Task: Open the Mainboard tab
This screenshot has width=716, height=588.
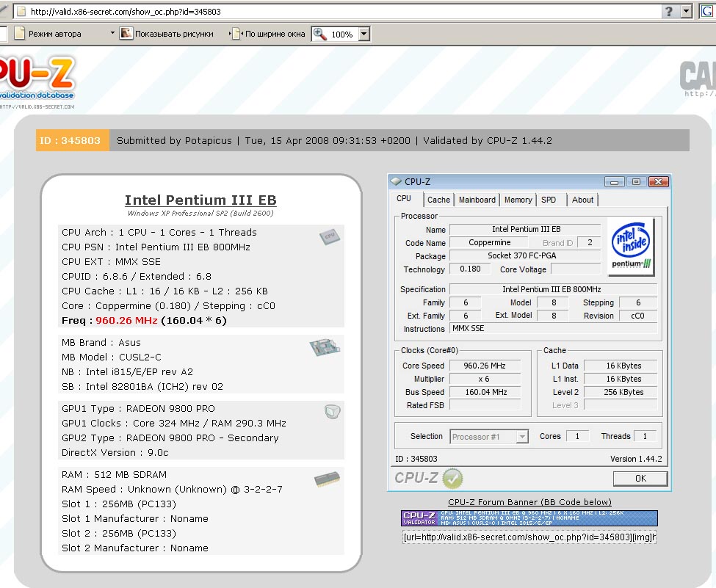Action: tap(477, 200)
